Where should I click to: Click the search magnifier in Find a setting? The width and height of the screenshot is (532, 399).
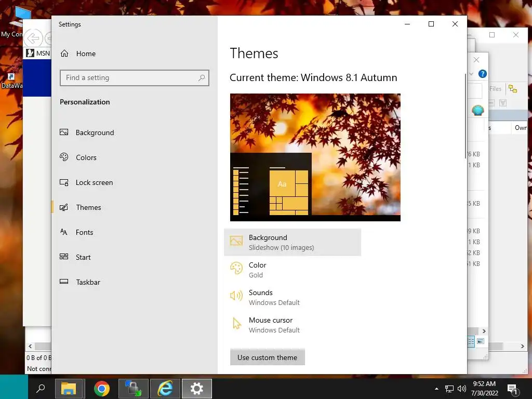click(202, 78)
